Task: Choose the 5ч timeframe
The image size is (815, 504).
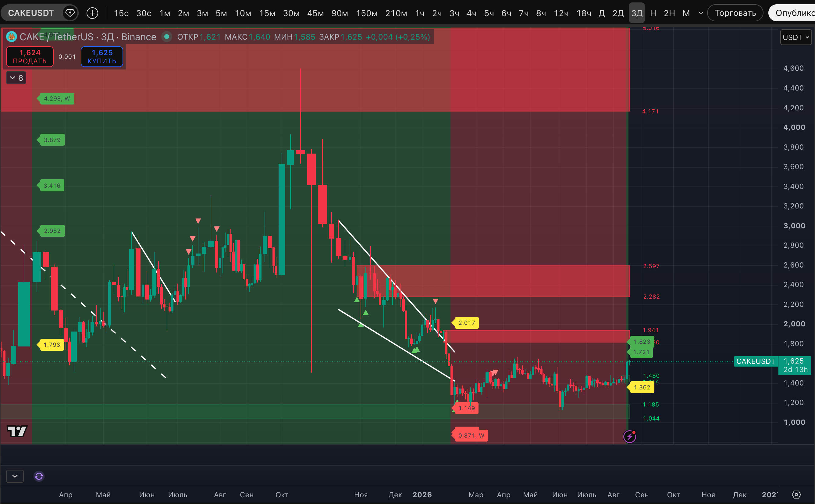Action: [x=489, y=13]
